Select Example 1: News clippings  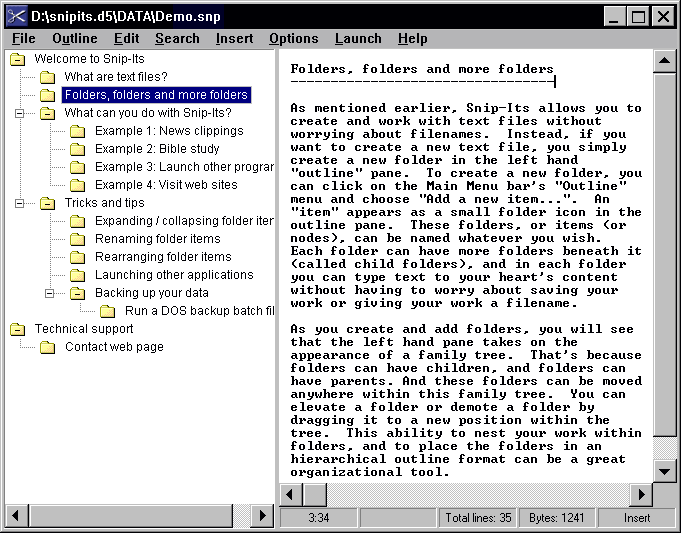click(x=169, y=131)
